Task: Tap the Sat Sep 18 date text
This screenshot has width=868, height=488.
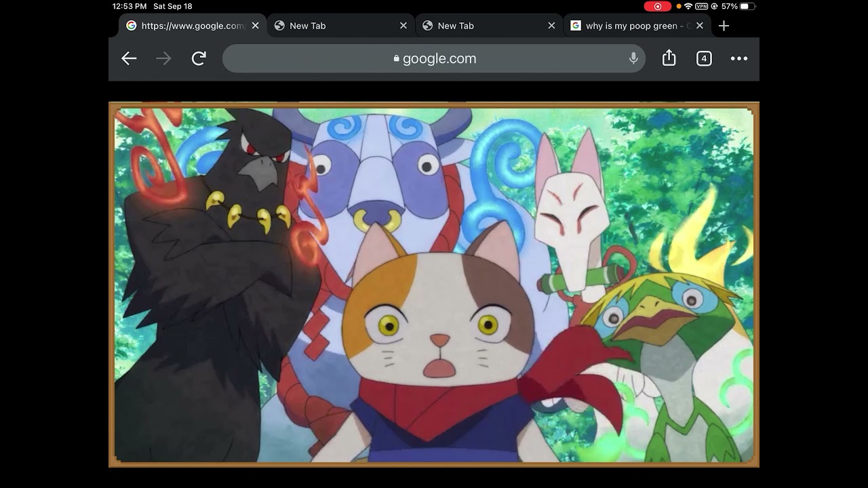Action: pyautogui.click(x=173, y=6)
